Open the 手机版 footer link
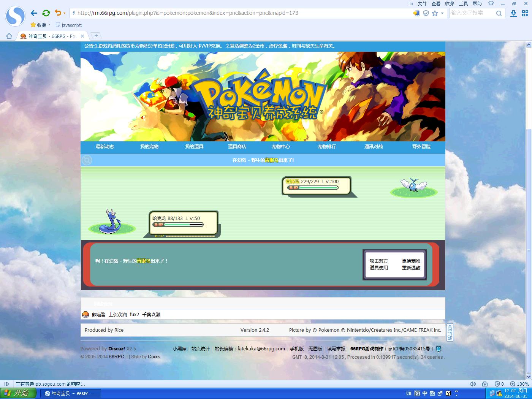The width and height of the screenshot is (532, 399). [297, 349]
